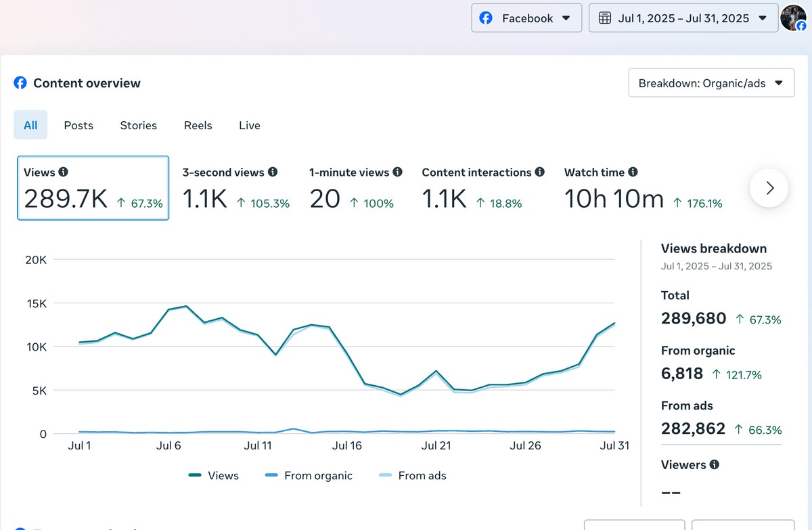Viewport: 812px width, 530px height.
Task: Click the info icon beside Views
Action: coord(63,173)
